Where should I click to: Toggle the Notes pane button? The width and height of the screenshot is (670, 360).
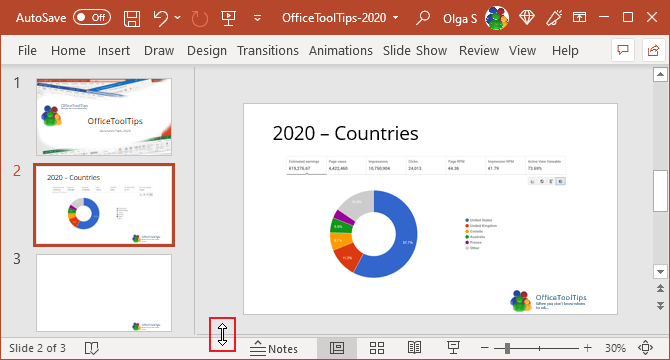[x=274, y=348]
